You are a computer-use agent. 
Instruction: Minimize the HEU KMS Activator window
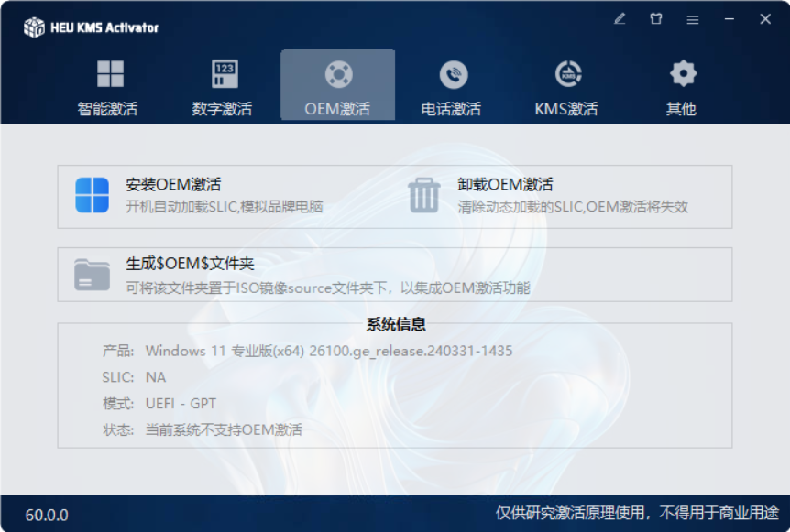[730, 18]
